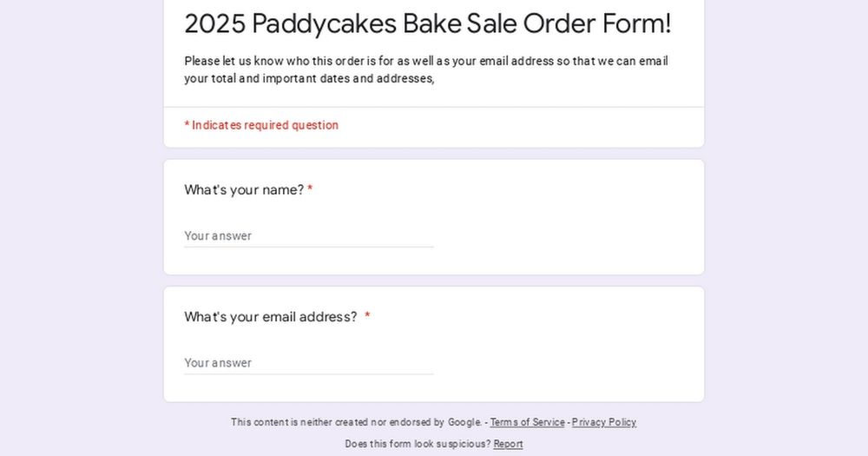Viewport: 868px width, 456px height.
Task: Click 'Does this form look suspicious?' text
Action: point(418,444)
